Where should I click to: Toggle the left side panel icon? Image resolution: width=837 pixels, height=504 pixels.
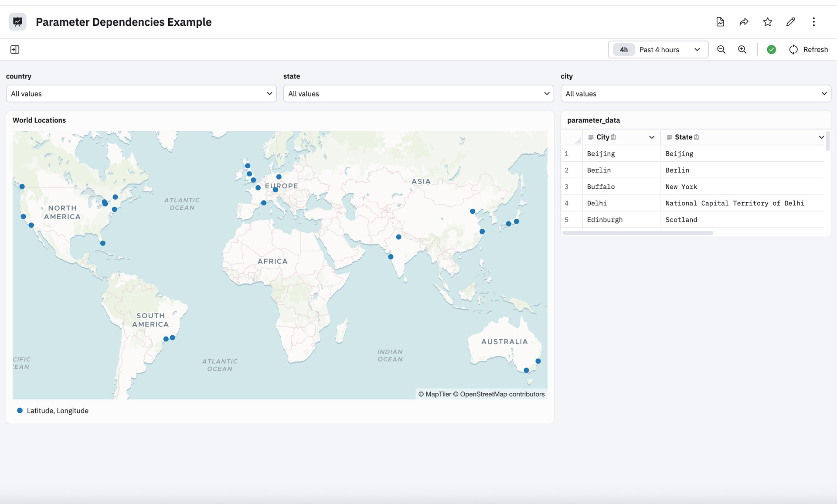pyautogui.click(x=15, y=50)
